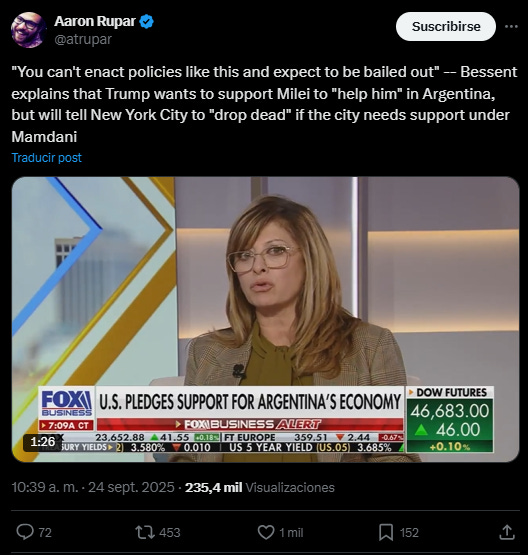Viewport: 528px width, 555px height.
Task: View the 235,4 mil Visualizaciones count
Action: pos(260,487)
